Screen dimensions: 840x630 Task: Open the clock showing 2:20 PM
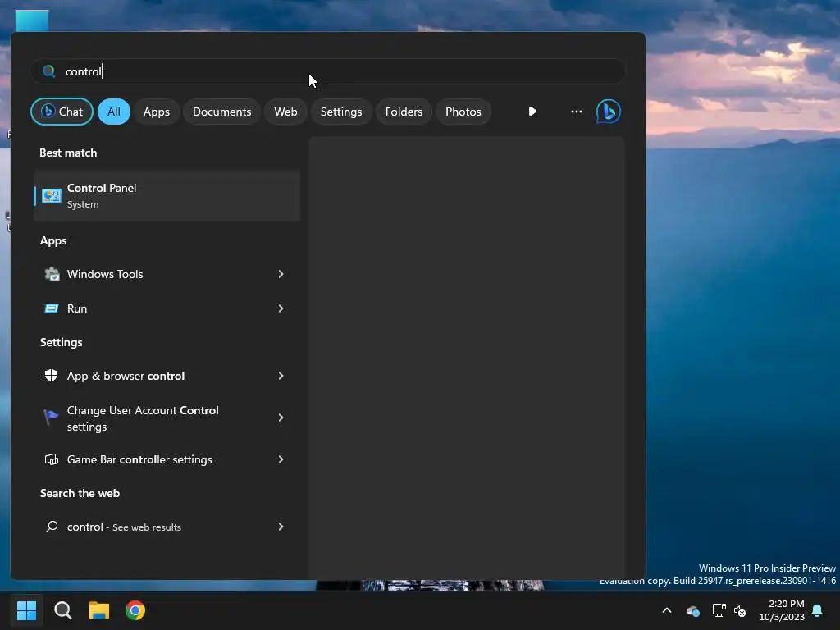click(782, 610)
